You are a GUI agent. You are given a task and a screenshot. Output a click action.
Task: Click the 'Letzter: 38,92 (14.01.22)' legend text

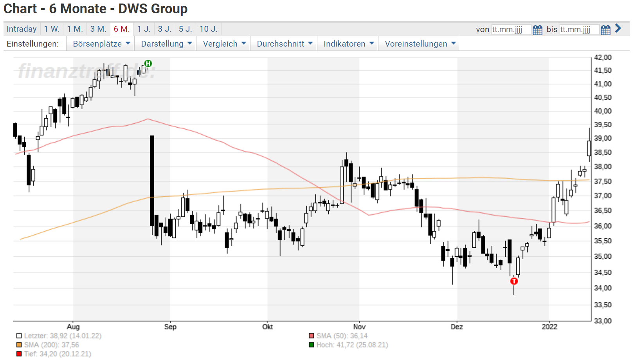click(63, 336)
